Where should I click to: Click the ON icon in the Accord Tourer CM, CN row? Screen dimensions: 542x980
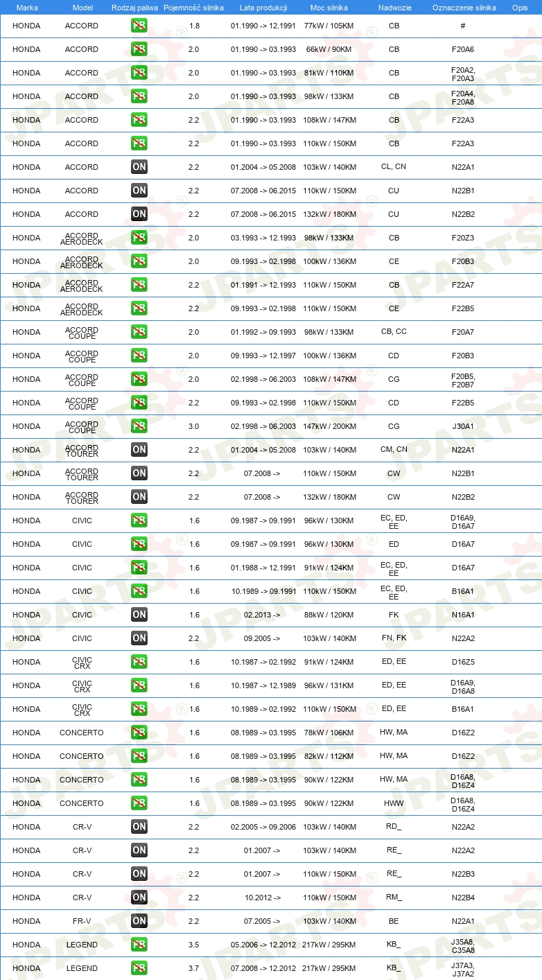pyautogui.click(x=139, y=450)
